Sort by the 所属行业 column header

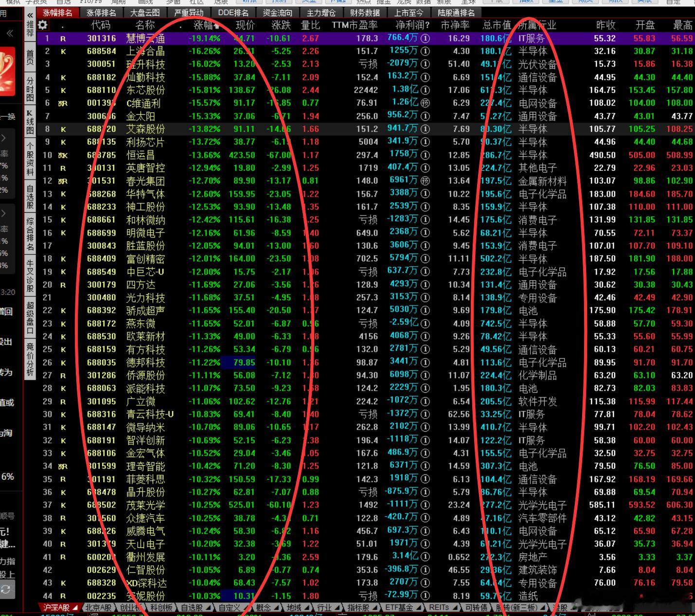tap(537, 25)
